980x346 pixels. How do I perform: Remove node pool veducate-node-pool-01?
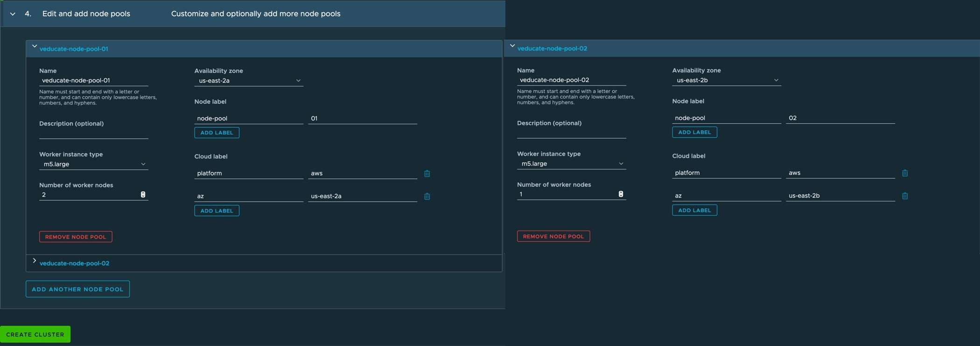click(76, 237)
